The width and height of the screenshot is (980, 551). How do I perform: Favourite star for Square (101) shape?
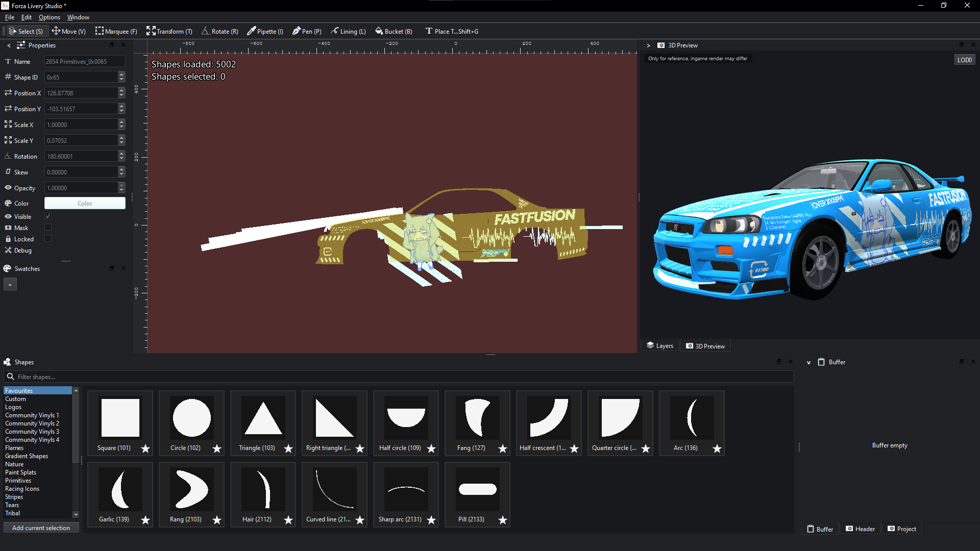[145, 448]
